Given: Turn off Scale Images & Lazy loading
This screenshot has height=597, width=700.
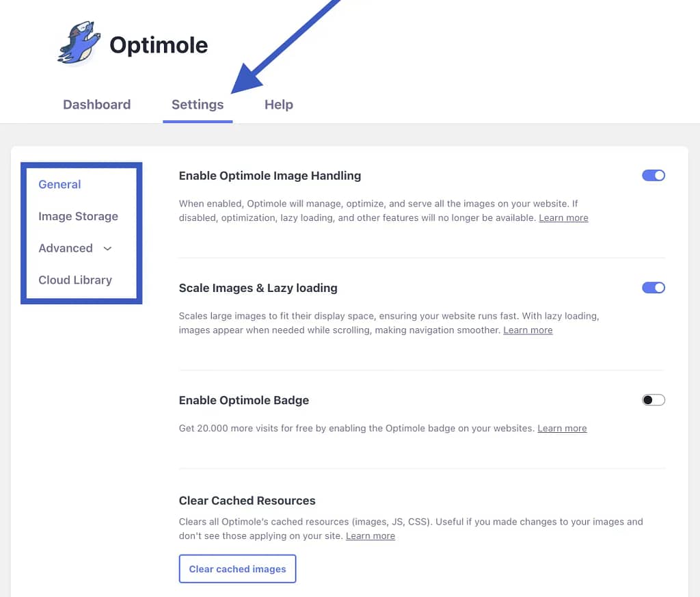Looking at the screenshot, I should click(653, 288).
